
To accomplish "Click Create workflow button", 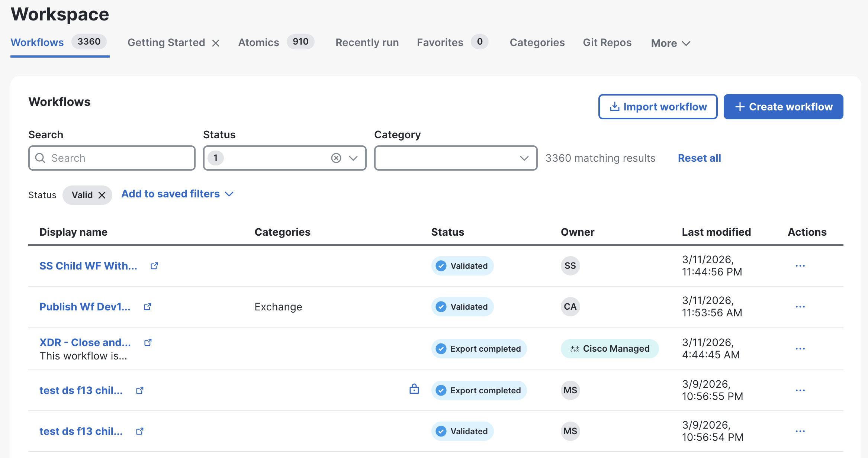I will point(783,107).
